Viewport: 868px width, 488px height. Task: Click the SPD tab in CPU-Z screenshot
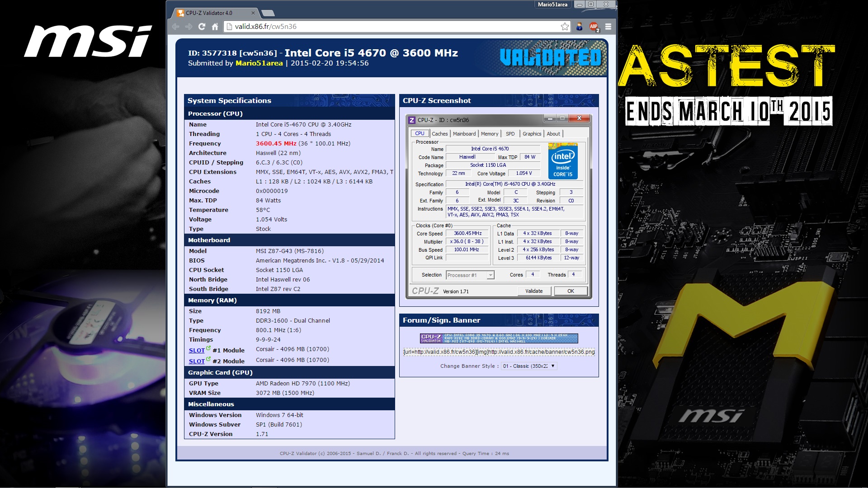point(510,134)
